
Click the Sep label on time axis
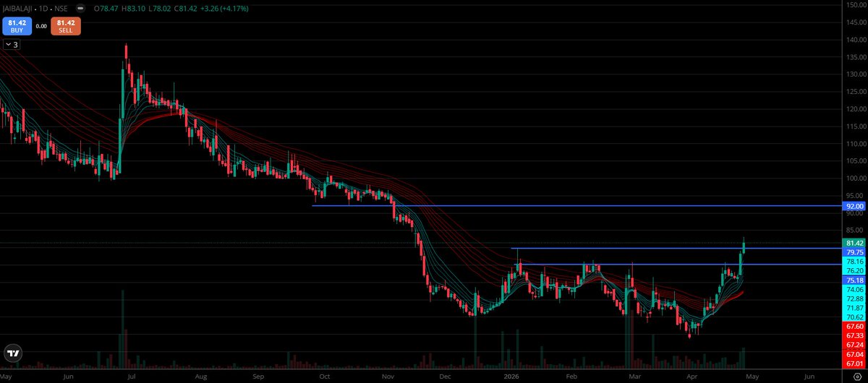(259, 376)
